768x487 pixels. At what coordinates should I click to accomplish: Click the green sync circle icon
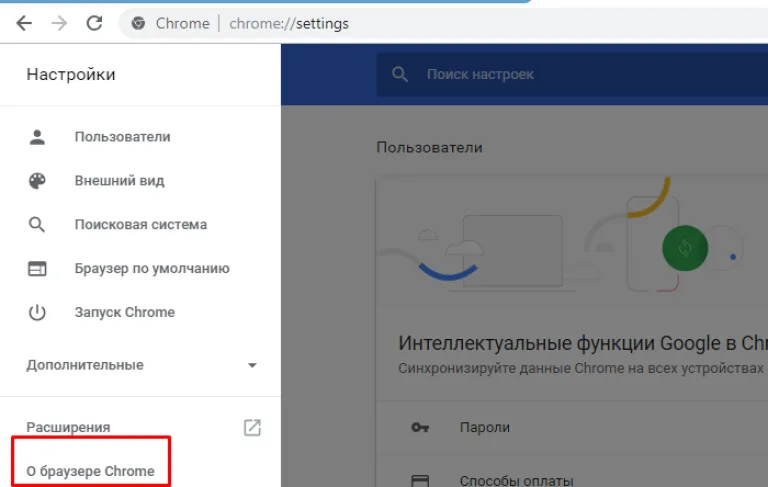pos(685,248)
